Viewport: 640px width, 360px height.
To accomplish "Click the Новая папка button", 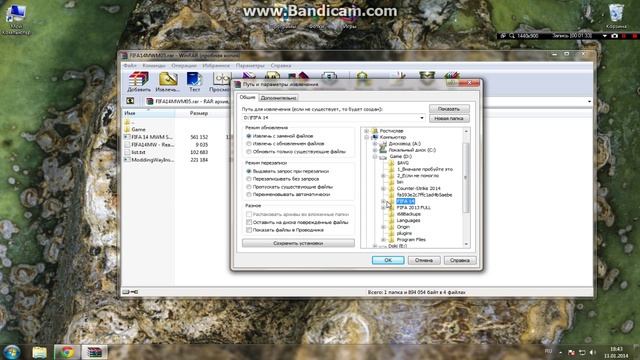I will 449,118.
